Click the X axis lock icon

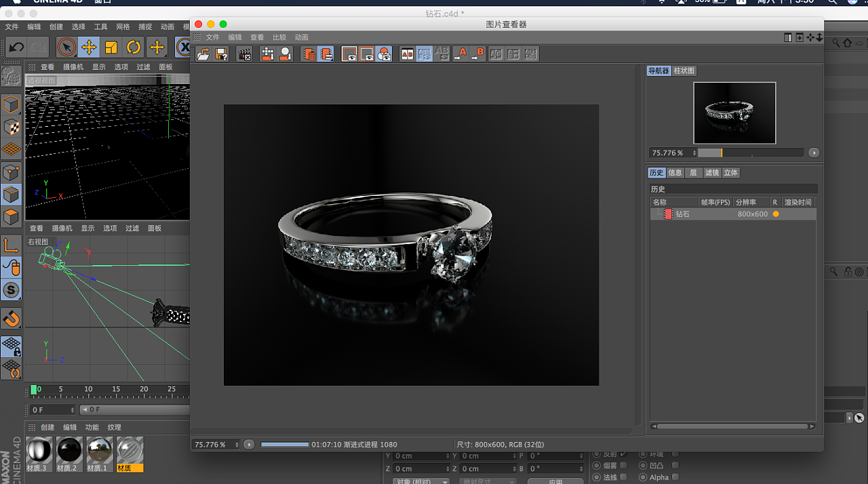pos(184,47)
